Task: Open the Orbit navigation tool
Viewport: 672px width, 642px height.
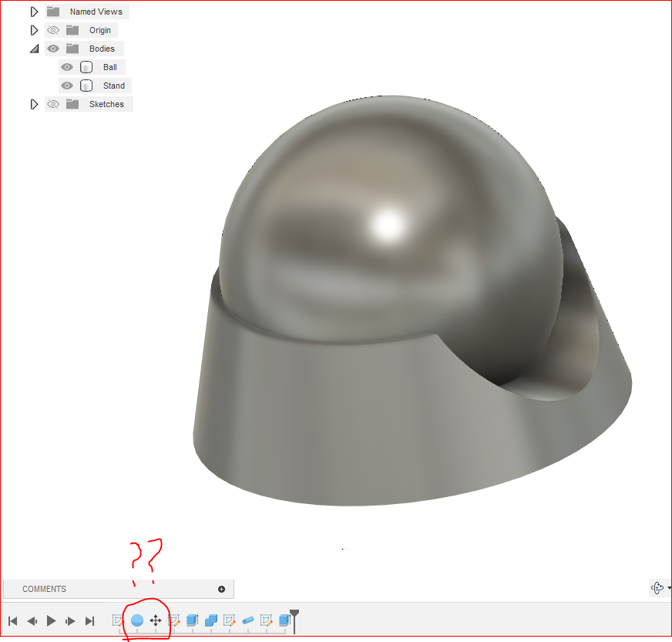Action: [657, 587]
